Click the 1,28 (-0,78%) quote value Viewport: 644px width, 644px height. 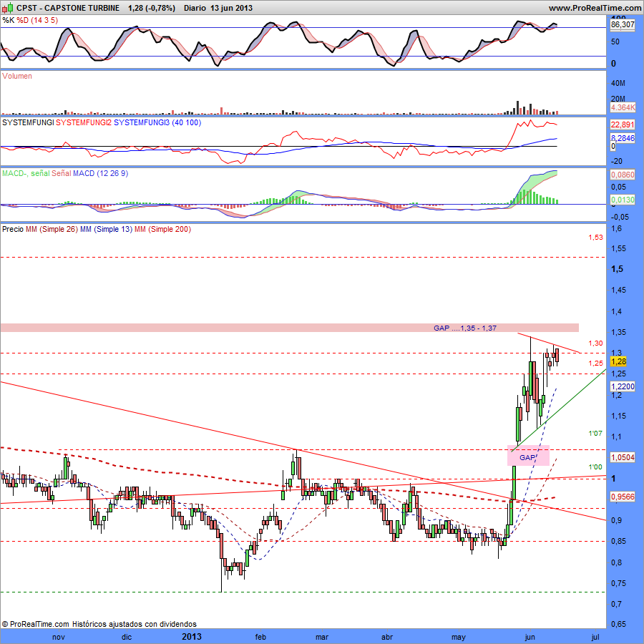(x=152, y=8)
